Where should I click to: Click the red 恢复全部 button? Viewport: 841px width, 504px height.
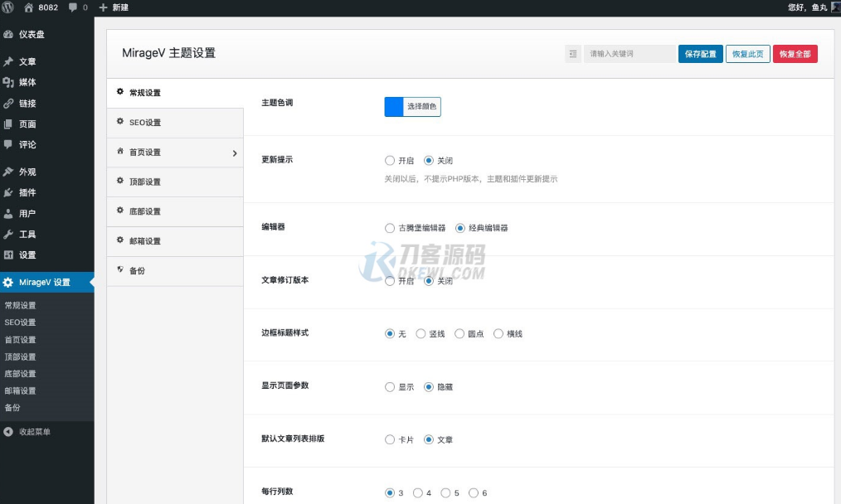[x=795, y=54]
